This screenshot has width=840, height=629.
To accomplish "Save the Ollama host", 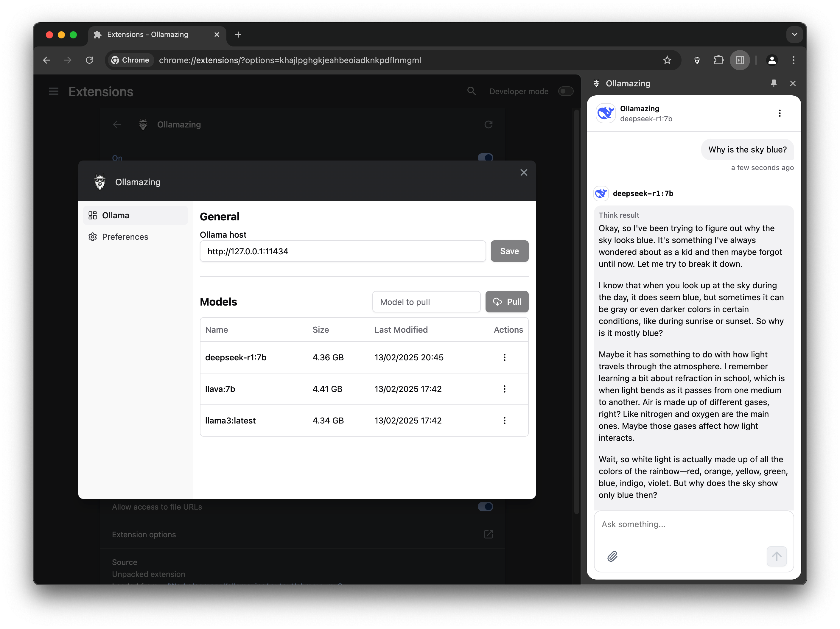I will coord(509,251).
